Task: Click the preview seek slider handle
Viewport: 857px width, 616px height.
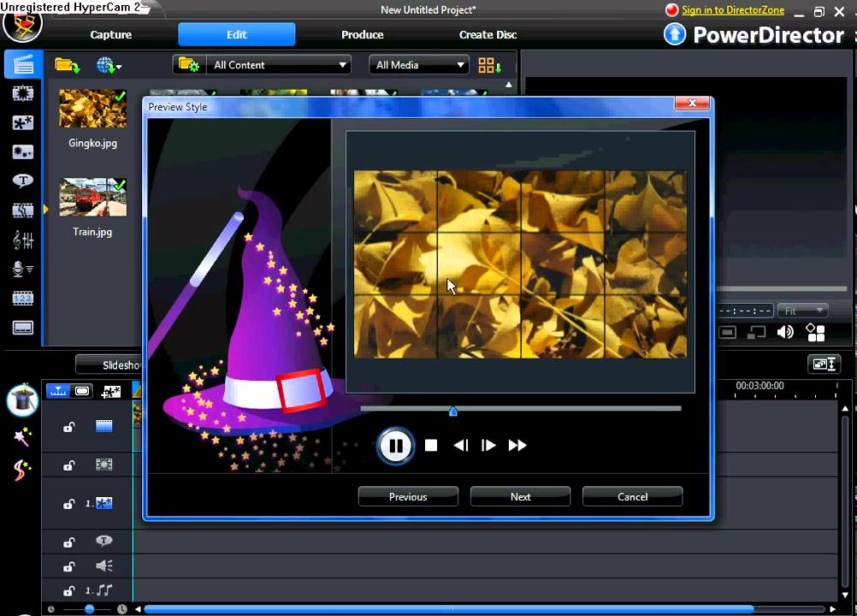Action: point(452,412)
